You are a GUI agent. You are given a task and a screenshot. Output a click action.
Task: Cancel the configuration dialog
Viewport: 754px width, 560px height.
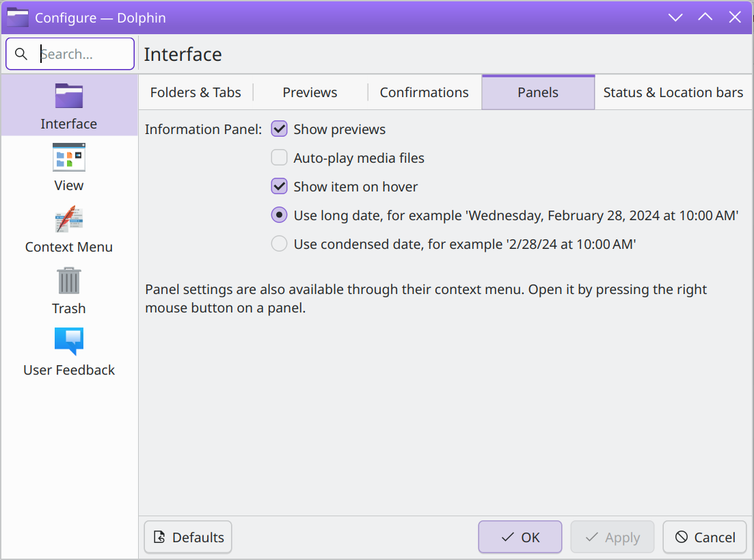pyautogui.click(x=705, y=537)
